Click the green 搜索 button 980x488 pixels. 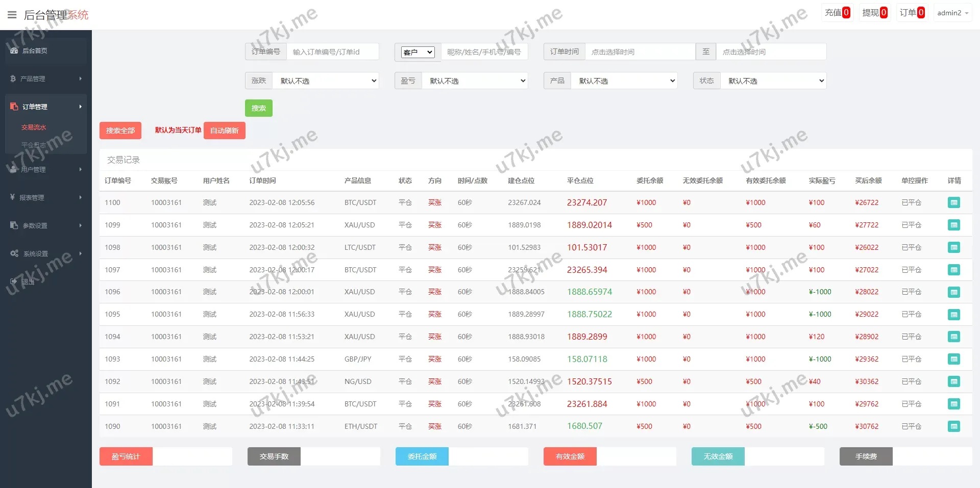(x=258, y=108)
